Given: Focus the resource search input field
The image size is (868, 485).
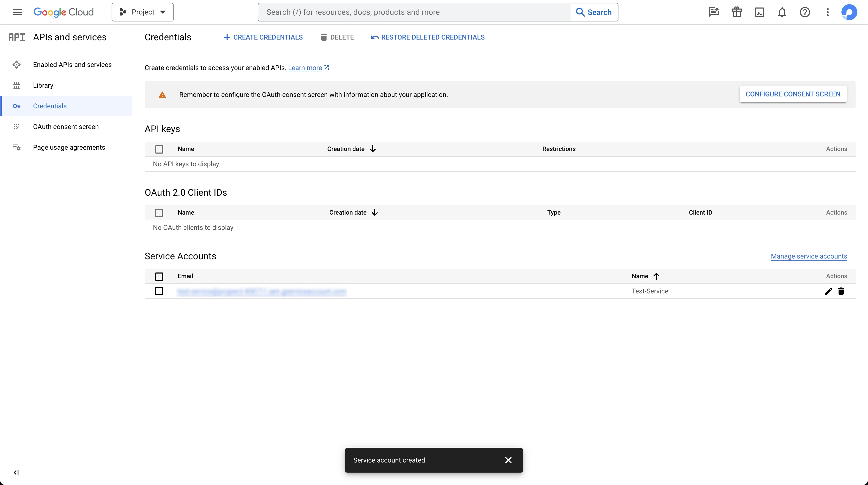Looking at the screenshot, I should pyautogui.click(x=414, y=12).
